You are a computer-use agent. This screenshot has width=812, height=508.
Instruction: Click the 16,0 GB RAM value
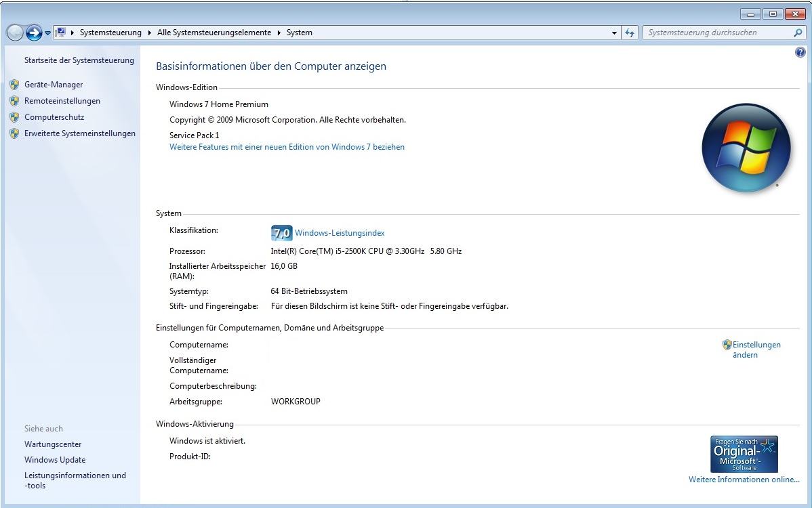tap(284, 266)
